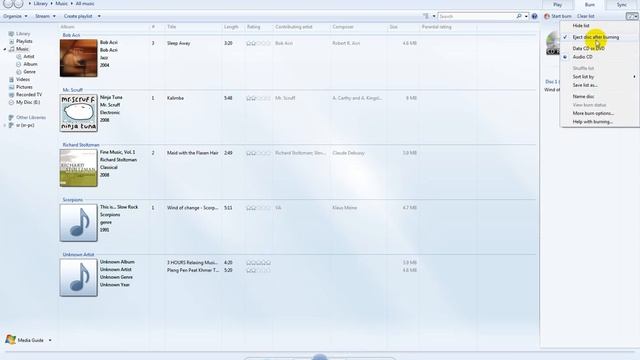The height and width of the screenshot is (360, 640).
Task: Click the Start burn disc icon
Action: coord(547,16)
